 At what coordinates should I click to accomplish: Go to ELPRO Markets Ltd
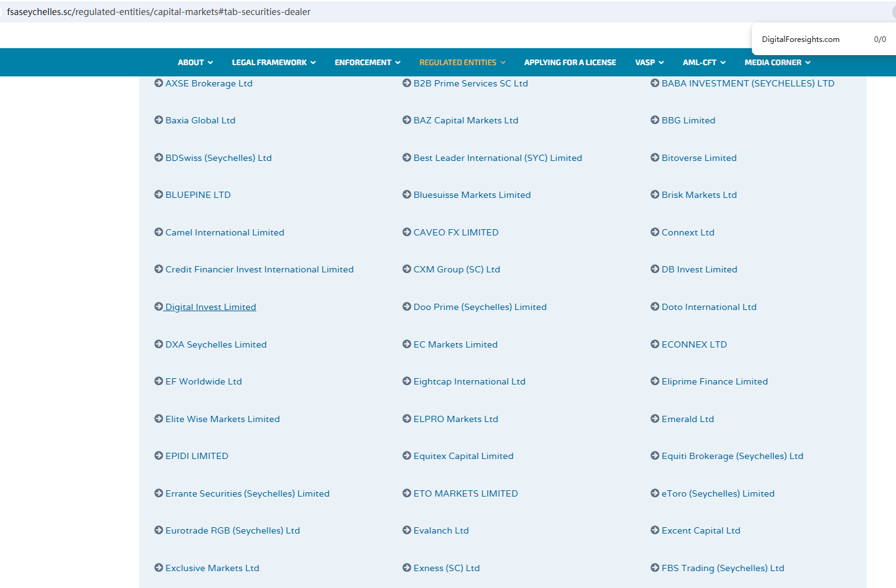click(456, 419)
